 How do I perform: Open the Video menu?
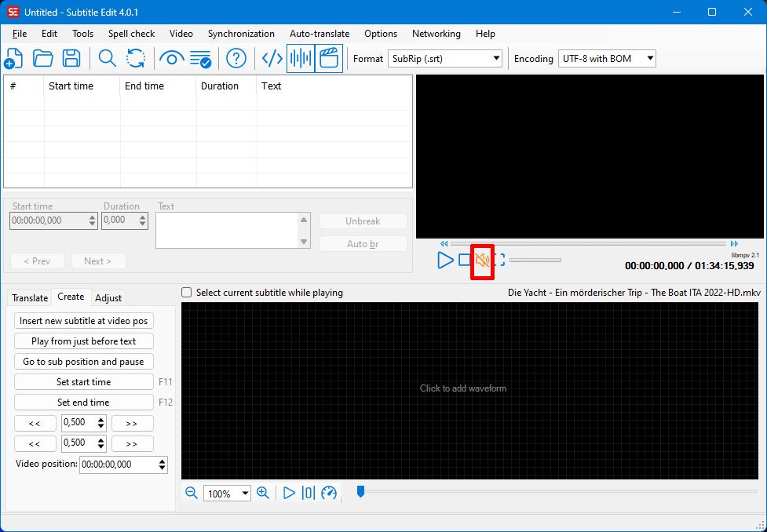181,34
